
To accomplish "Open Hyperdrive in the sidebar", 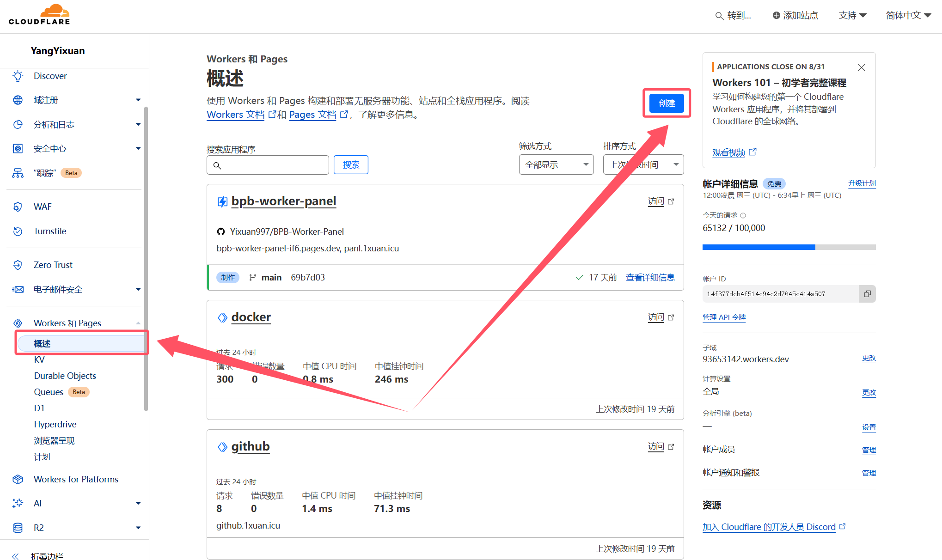I will pos(55,424).
